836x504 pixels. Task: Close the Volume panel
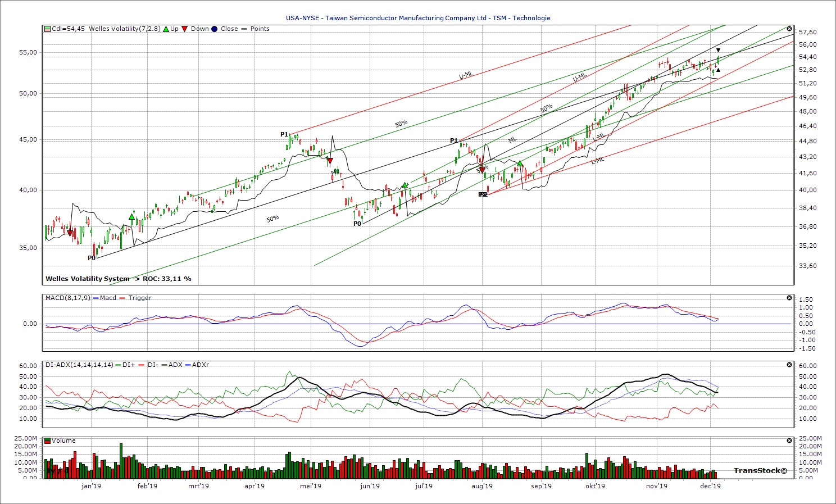click(x=789, y=441)
